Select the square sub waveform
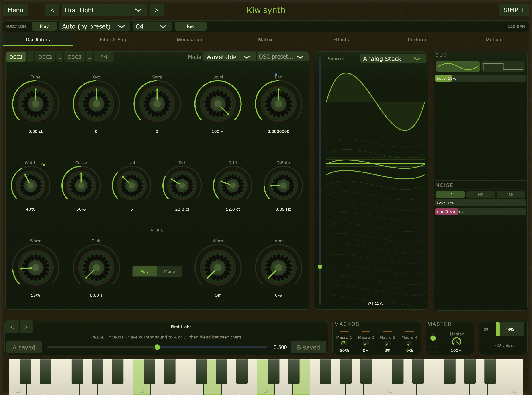 [503, 67]
